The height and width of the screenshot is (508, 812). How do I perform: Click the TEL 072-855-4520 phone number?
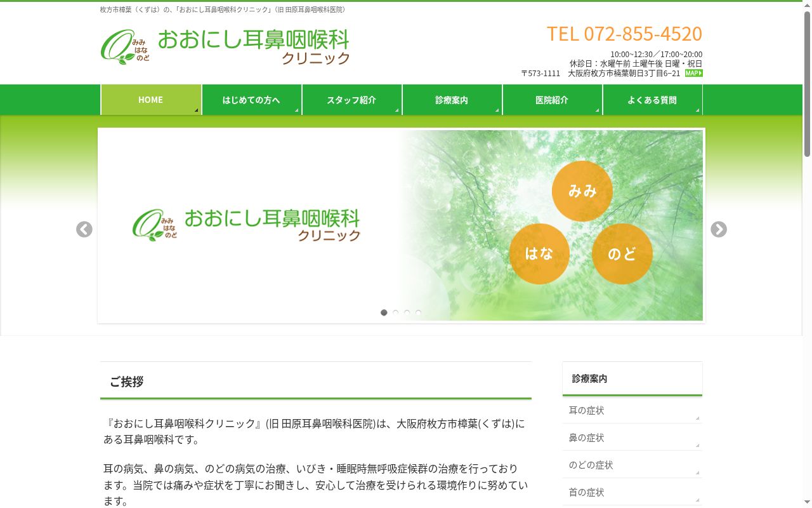tap(624, 34)
